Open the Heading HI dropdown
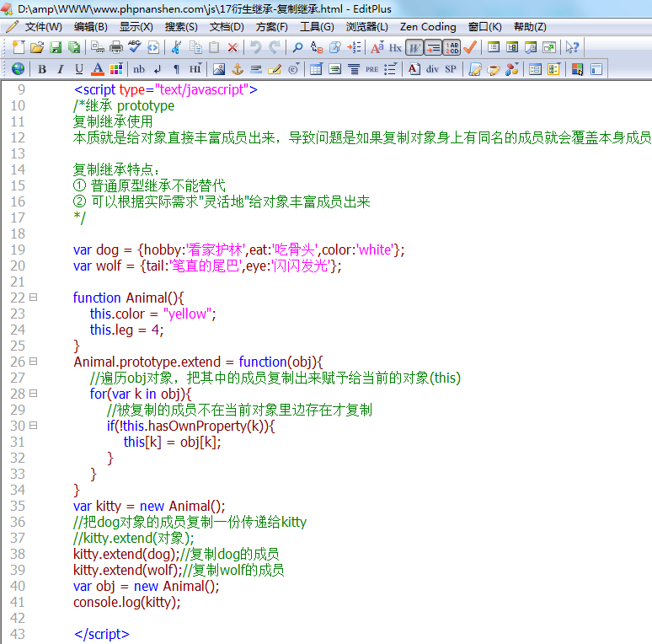652x644 pixels. click(x=195, y=68)
